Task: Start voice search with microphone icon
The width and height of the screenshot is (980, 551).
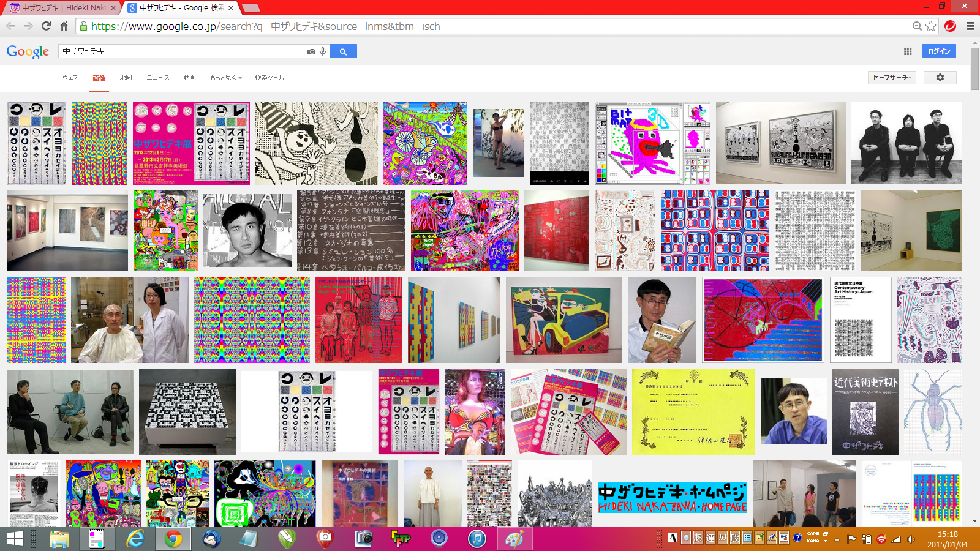Action: (x=323, y=51)
